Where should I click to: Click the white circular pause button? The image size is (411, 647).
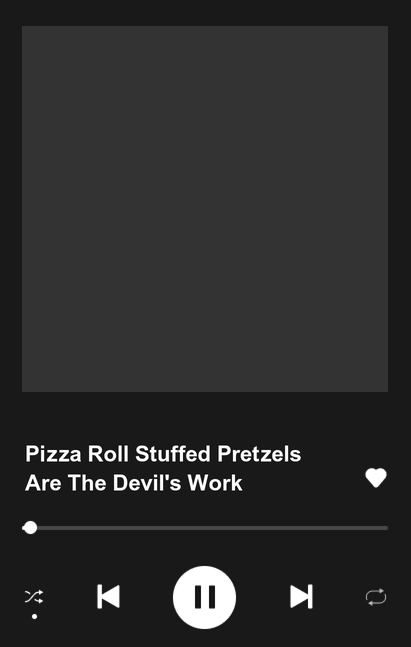pyautogui.click(x=205, y=597)
